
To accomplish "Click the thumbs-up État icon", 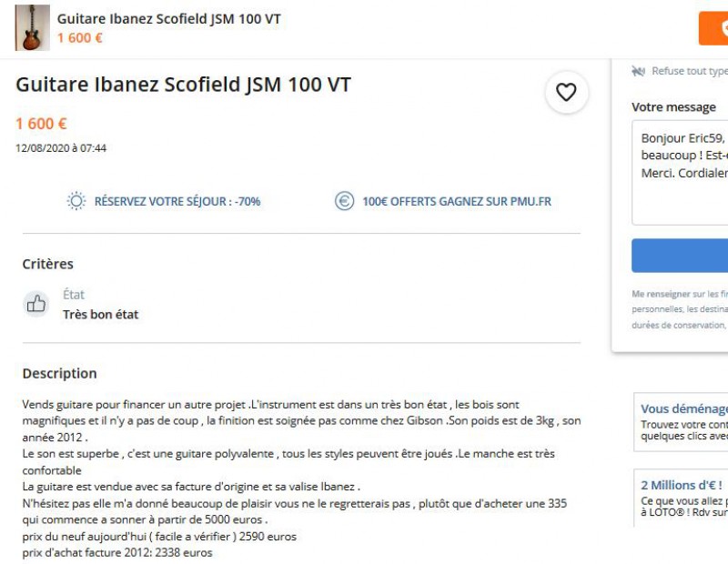I will click(36, 304).
